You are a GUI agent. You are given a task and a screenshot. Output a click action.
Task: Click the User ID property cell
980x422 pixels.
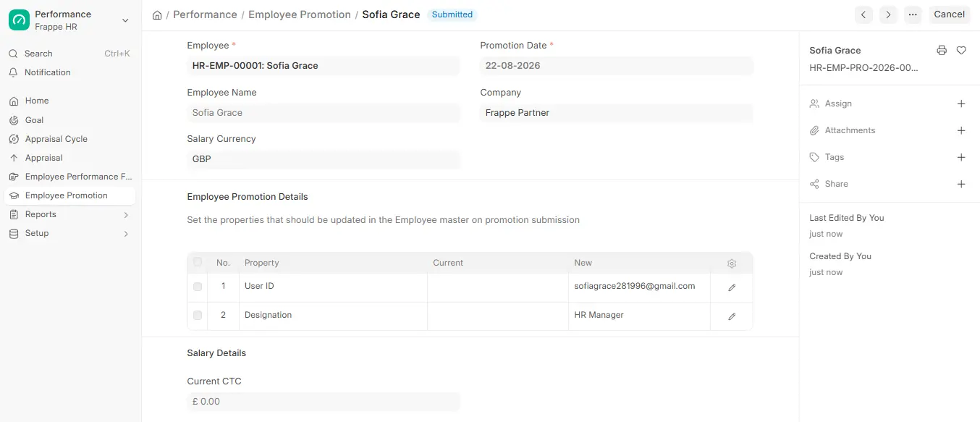point(333,287)
